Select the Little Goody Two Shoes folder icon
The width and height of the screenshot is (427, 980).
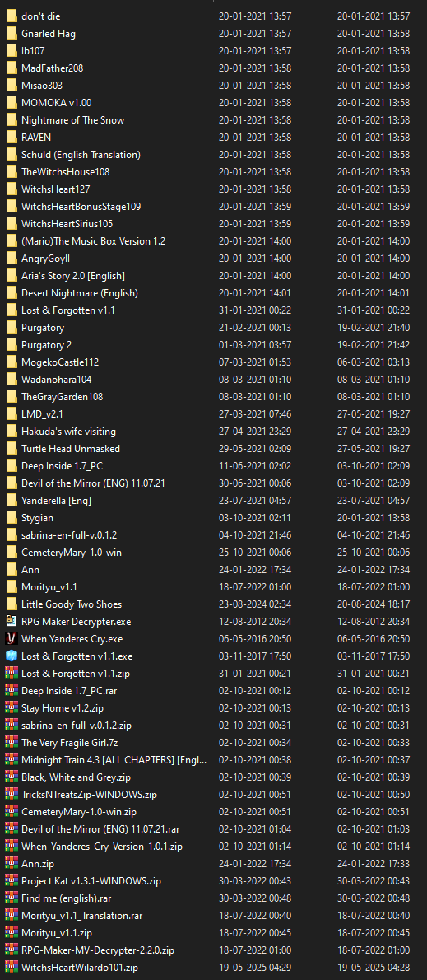click(12, 604)
